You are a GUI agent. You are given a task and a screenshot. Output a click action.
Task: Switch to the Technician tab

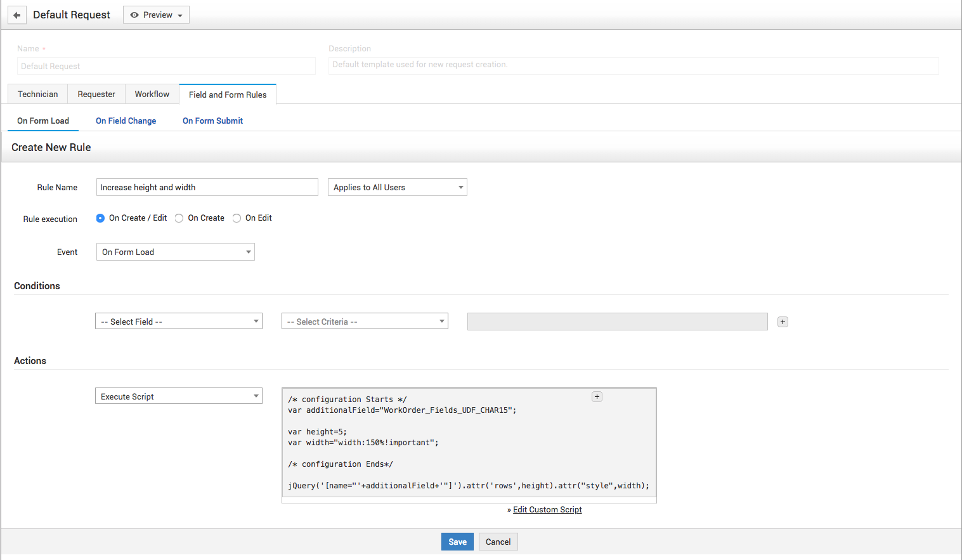(38, 94)
